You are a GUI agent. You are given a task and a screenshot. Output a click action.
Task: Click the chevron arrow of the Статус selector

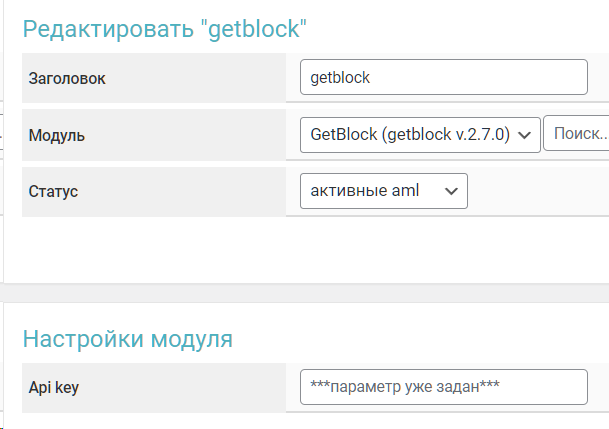[x=451, y=191]
